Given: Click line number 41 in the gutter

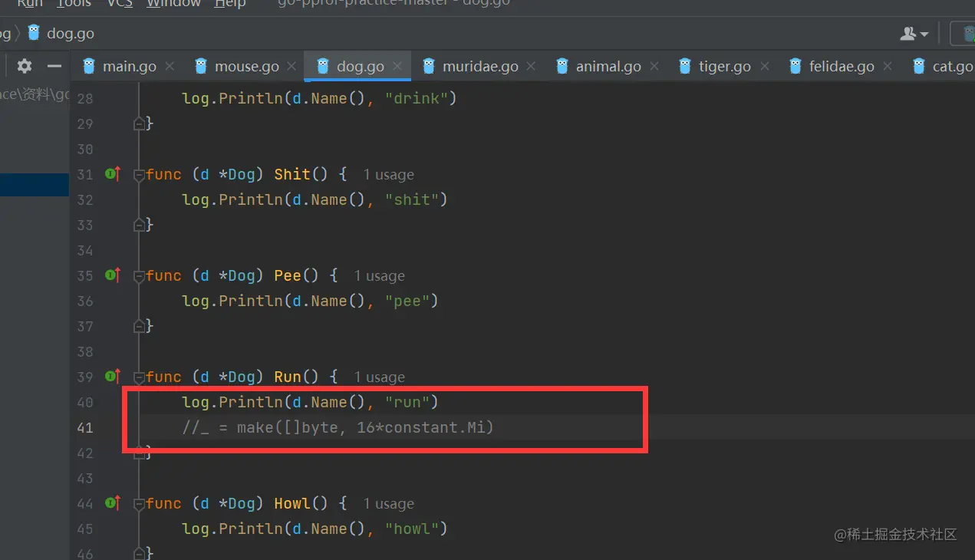Looking at the screenshot, I should tap(85, 427).
